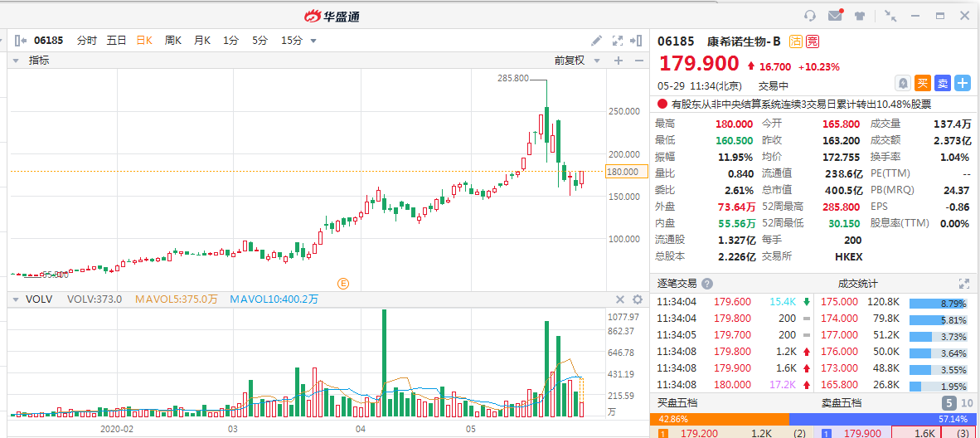Screen dimensions: 980x438
Task: Click the 285.800 high marker on chart
Action: pyautogui.click(x=514, y=78)
